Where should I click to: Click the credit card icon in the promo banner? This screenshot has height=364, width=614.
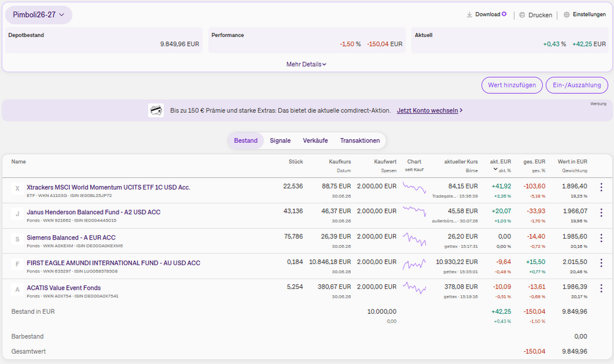point(156,110)
